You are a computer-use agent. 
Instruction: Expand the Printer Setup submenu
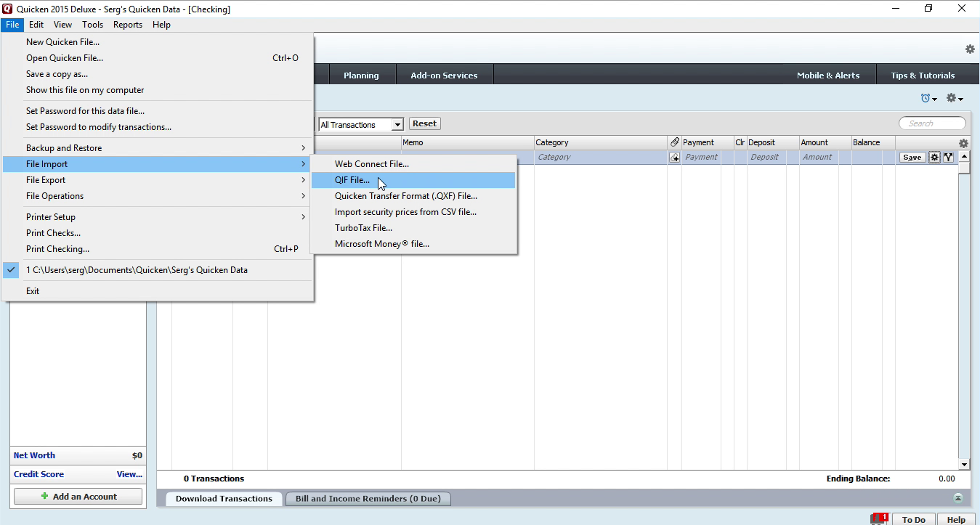[x=158, y=217]
